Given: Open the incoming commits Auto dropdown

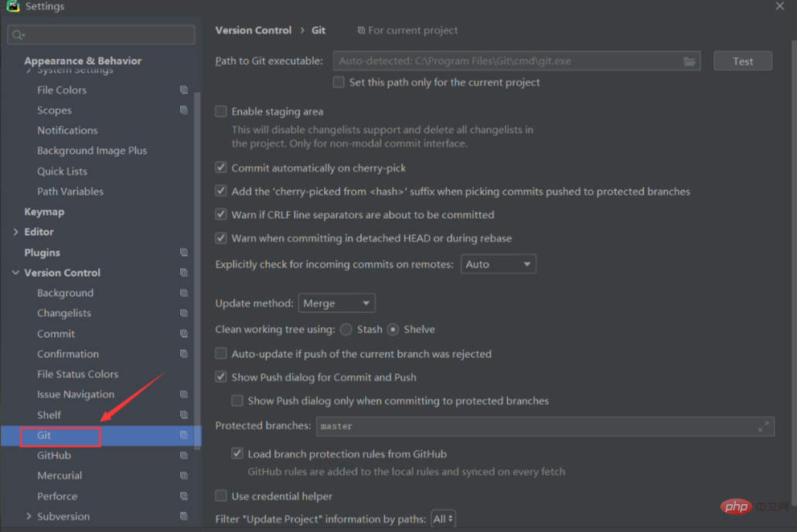Looking at the screenshot, I should (498, 264).
